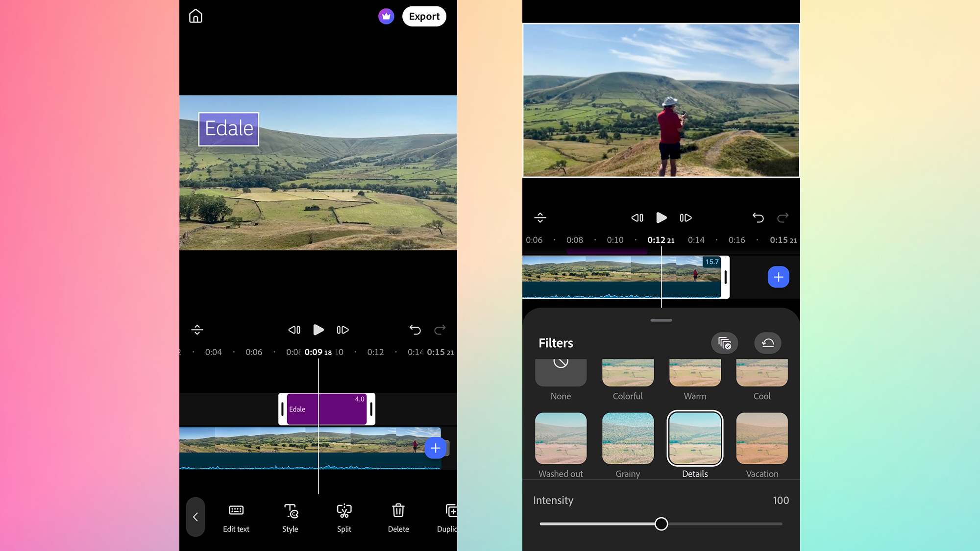Screen dimensions: 980x551
Task: Redo action in right editor
Action: pyautogui.click(x=783, y=217)
